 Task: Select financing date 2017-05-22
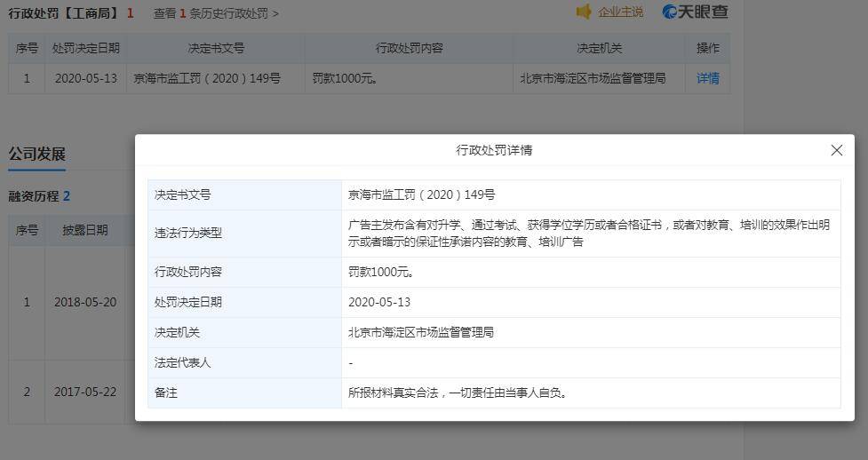(x=85, y=392)
